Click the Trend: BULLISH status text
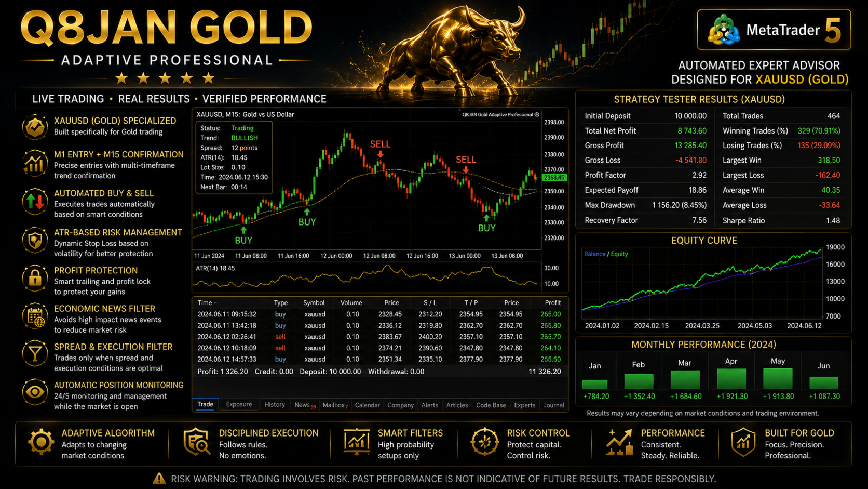The width and height of the screenshot is (868, 489). coord(229,138)
